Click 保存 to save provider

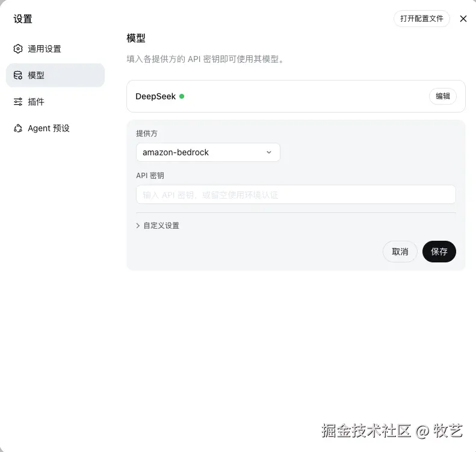(439, 252)
